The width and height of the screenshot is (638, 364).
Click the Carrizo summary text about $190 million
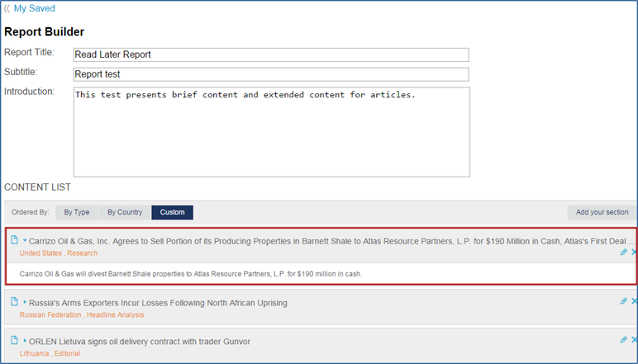(191, 274)
